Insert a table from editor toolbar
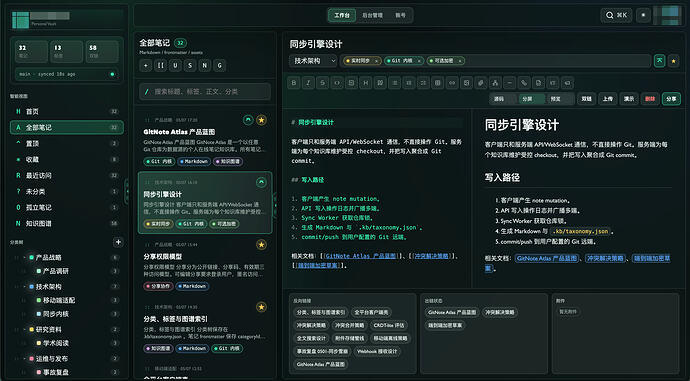This screenshot has width=690, height=381. [x=437, y=83]
